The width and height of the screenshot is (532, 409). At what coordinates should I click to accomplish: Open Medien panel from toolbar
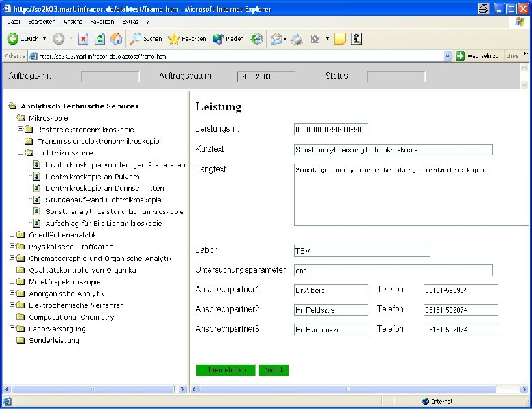click(228, 39)
